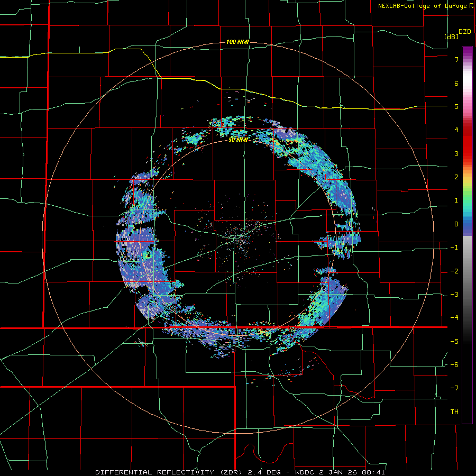
Task: Click the Differential Reflectivity KDDC caption
Action: tap(240, 472)
